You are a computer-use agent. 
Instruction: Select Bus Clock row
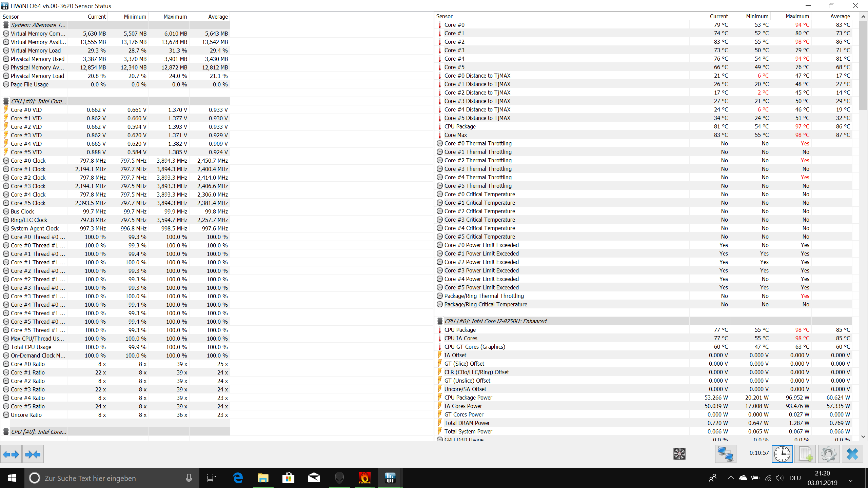(115, 211)
